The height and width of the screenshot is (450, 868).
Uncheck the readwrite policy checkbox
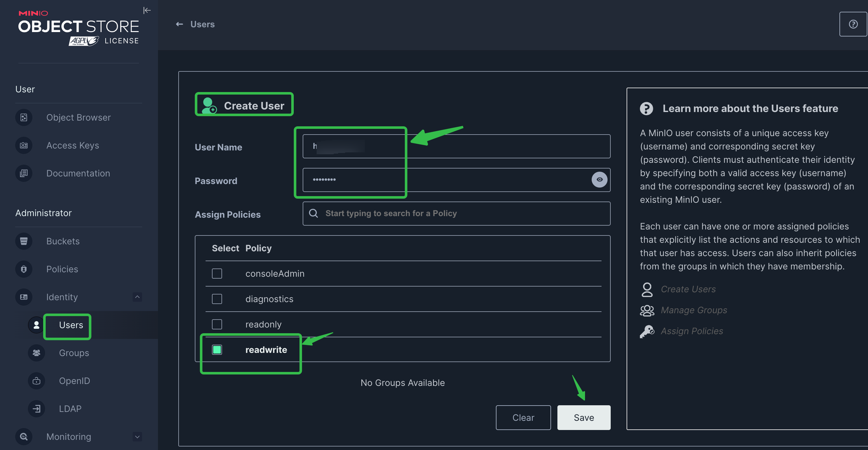(217, 349)
